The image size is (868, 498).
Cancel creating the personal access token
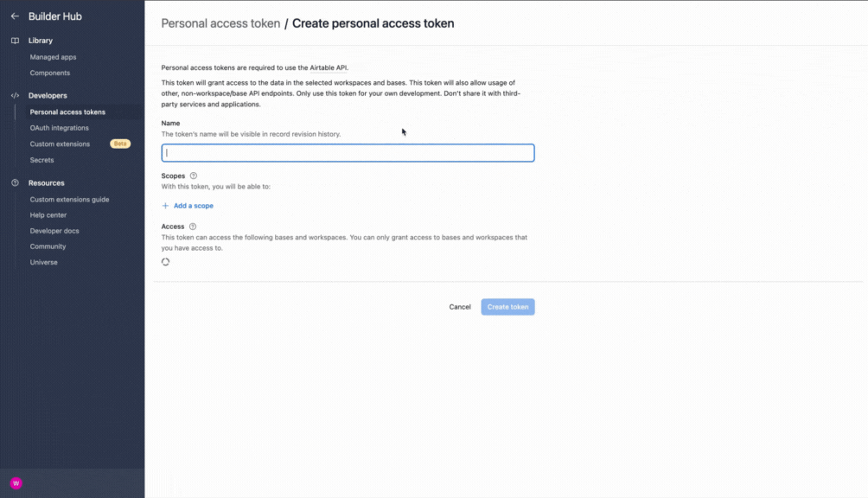coord(459,307)
